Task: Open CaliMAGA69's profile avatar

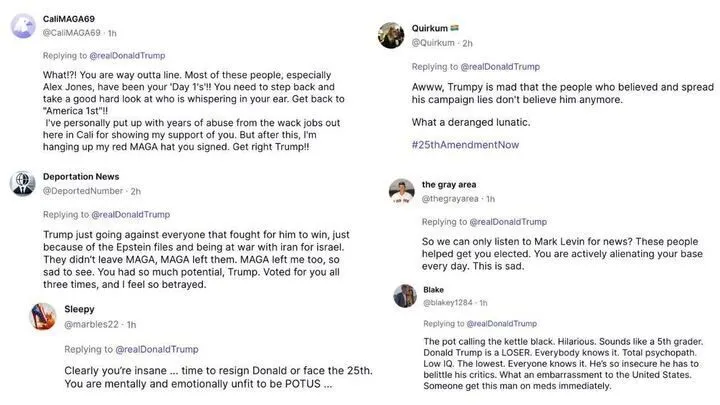Action: click(24, 26)
